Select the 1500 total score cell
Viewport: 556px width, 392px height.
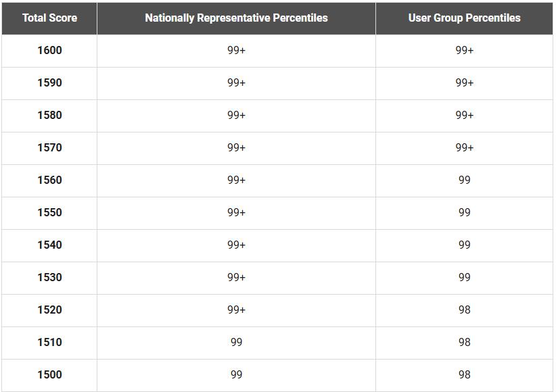49,374
